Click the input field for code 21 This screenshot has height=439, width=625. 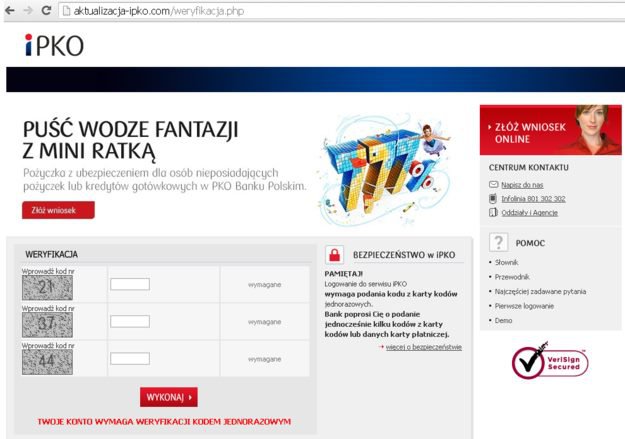(x=130, y=285)
